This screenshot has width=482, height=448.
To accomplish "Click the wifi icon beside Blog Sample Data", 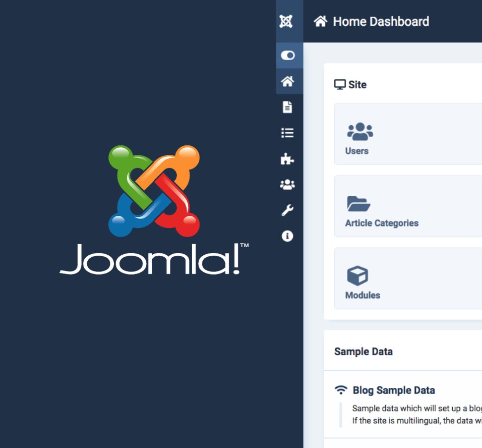I will 341,390.
